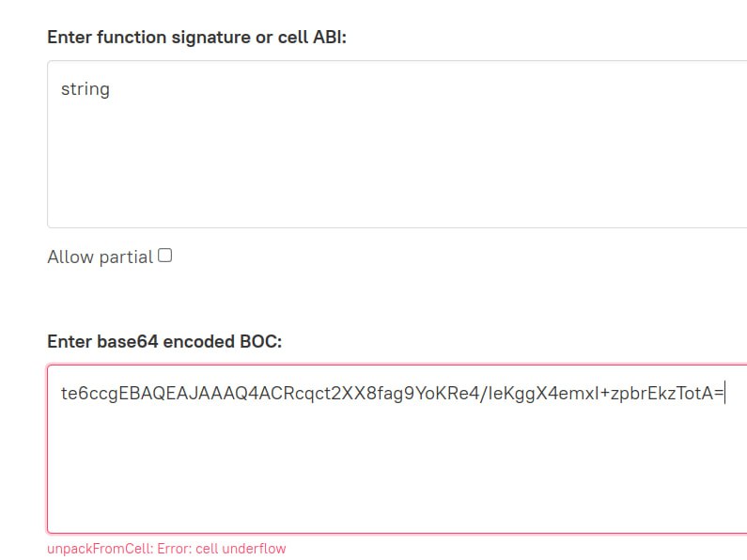Place cursor at start of BOC text

tap(62, 394)
